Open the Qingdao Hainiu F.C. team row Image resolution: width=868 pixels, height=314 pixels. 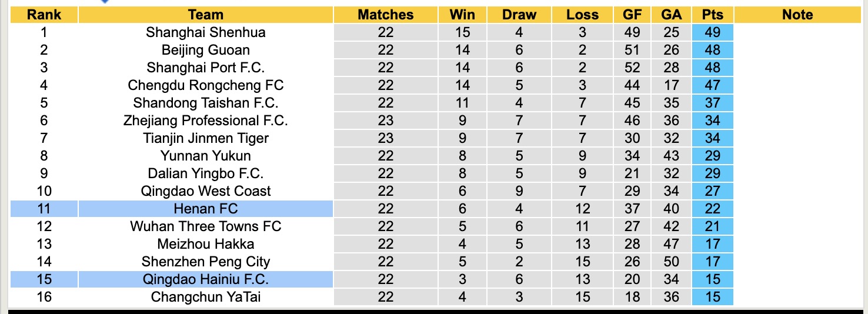(x=206, y=279)
